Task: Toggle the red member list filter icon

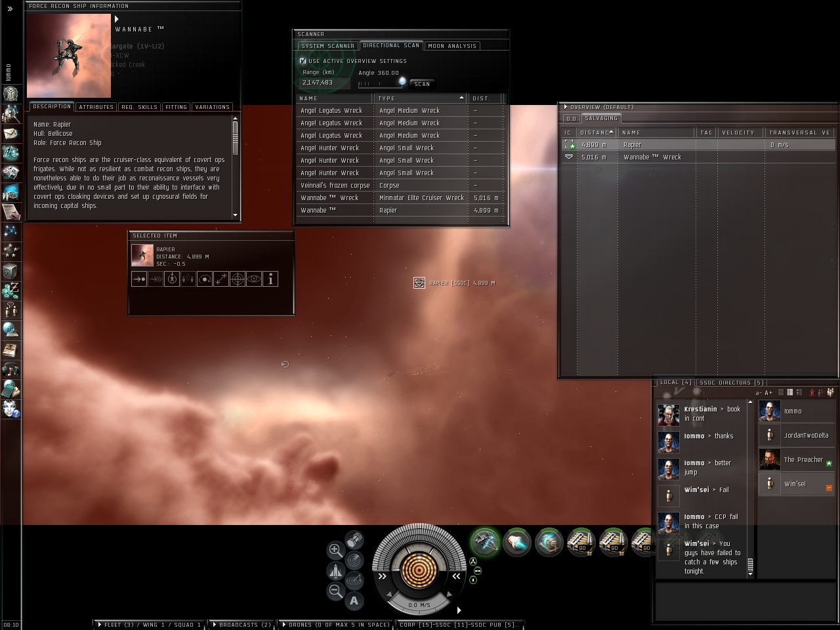Action: [x=812, y=392]
